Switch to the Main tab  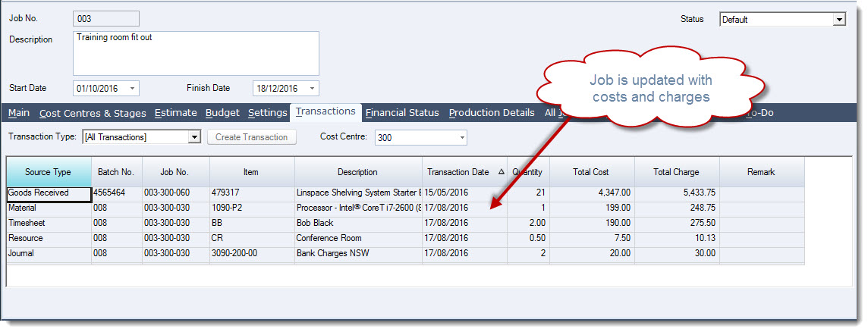pos(19,113)
